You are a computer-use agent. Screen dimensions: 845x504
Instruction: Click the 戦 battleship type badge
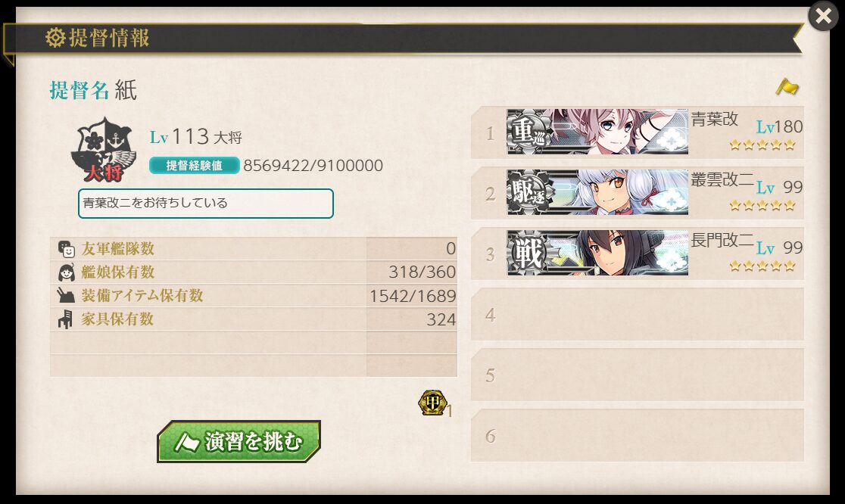coord(528,253)
